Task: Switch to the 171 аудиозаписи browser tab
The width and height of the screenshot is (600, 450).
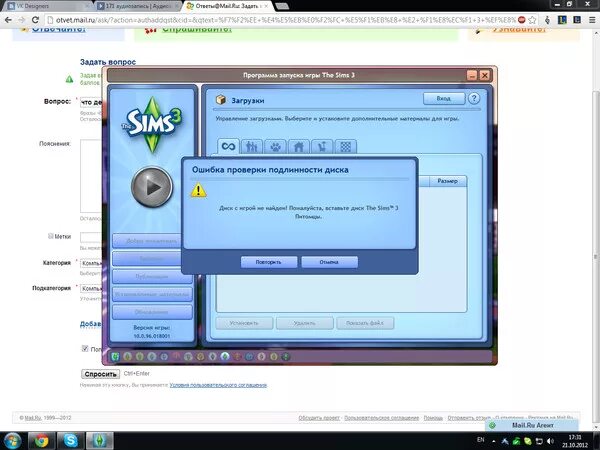Action: [x=137, y=6]
